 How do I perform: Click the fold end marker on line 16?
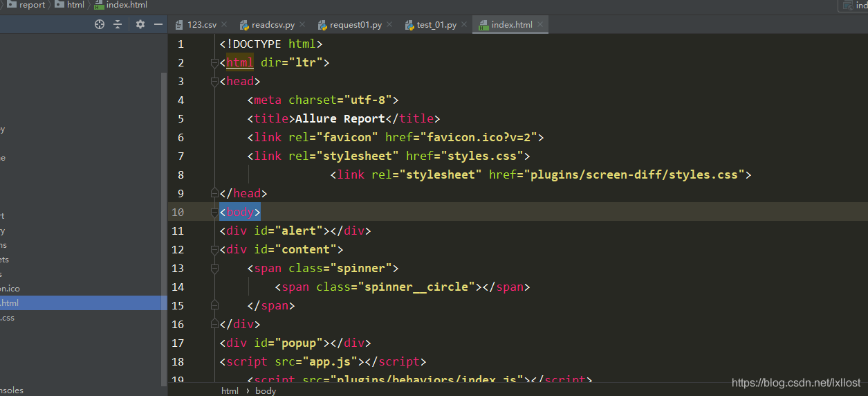(214, 324)
